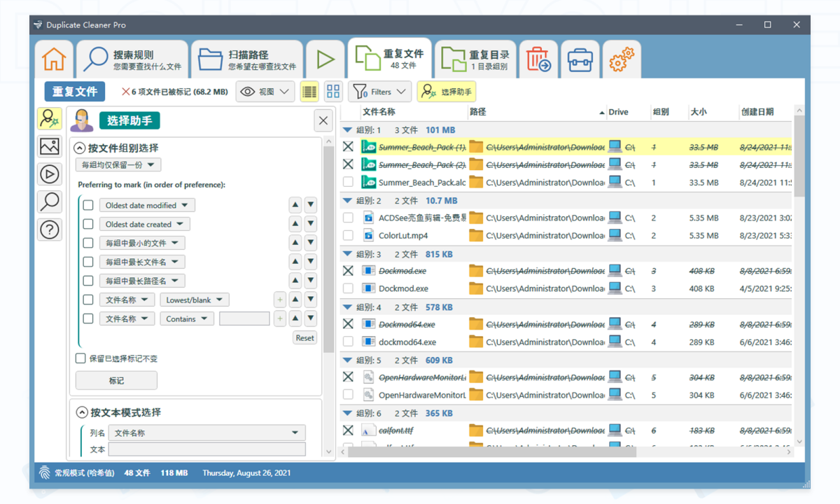
Task: Start scan with the green play icon
Action: click(325, 59)
